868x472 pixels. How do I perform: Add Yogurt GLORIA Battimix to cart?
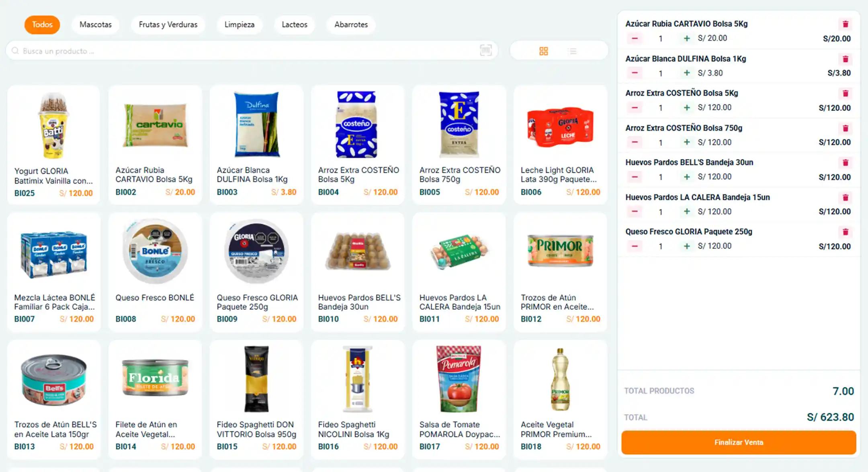53,145
